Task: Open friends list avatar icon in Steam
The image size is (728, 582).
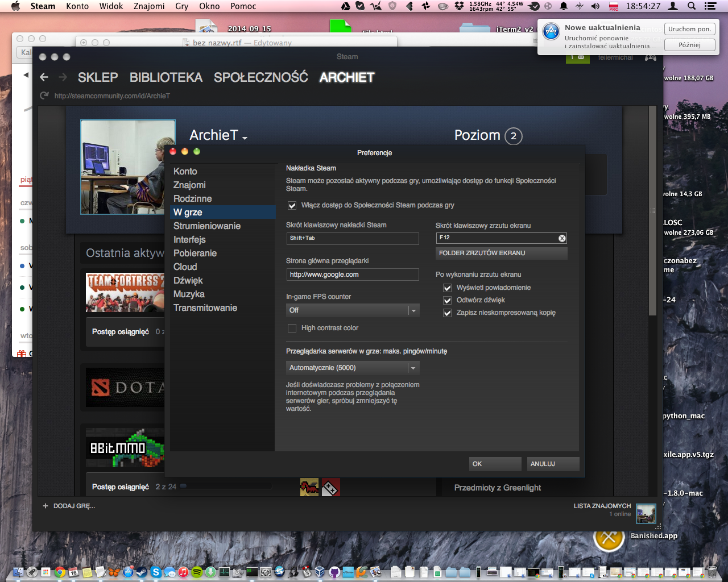Action: pos(646,513)
